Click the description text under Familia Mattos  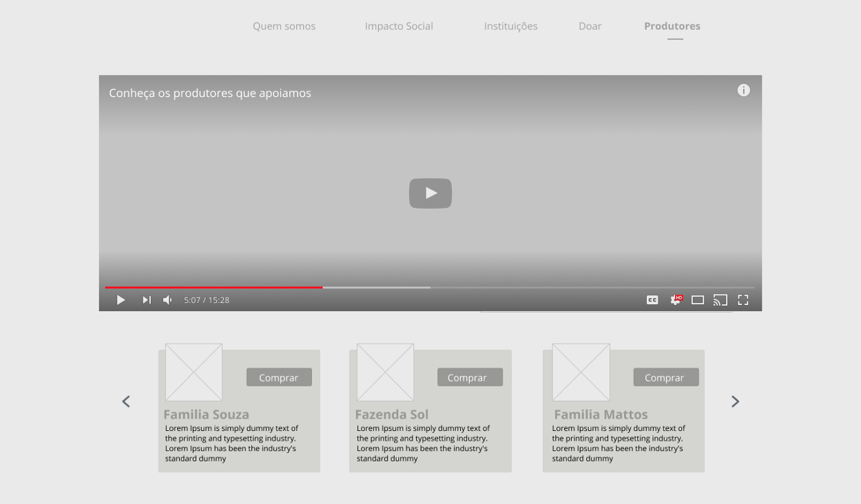tap(619, 443)
